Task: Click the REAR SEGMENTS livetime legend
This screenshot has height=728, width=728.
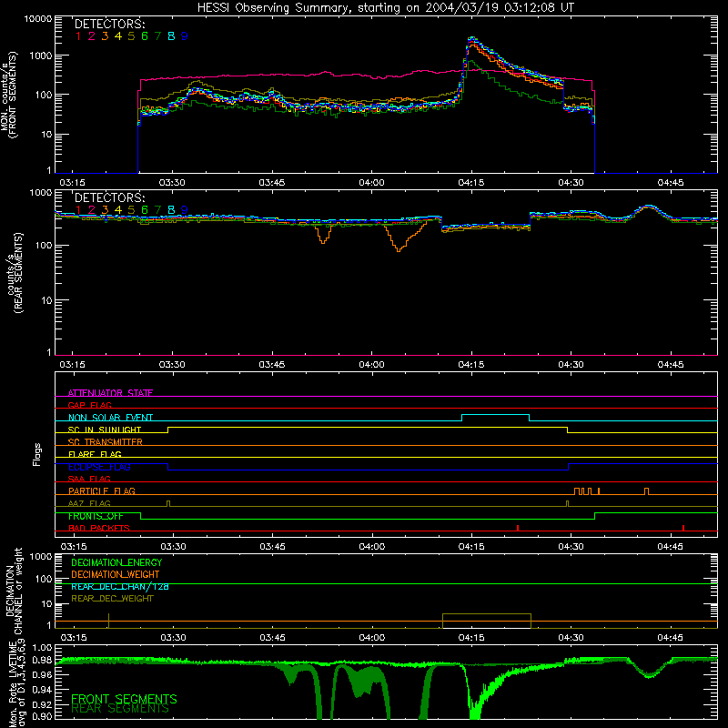Action: (120, 709)
